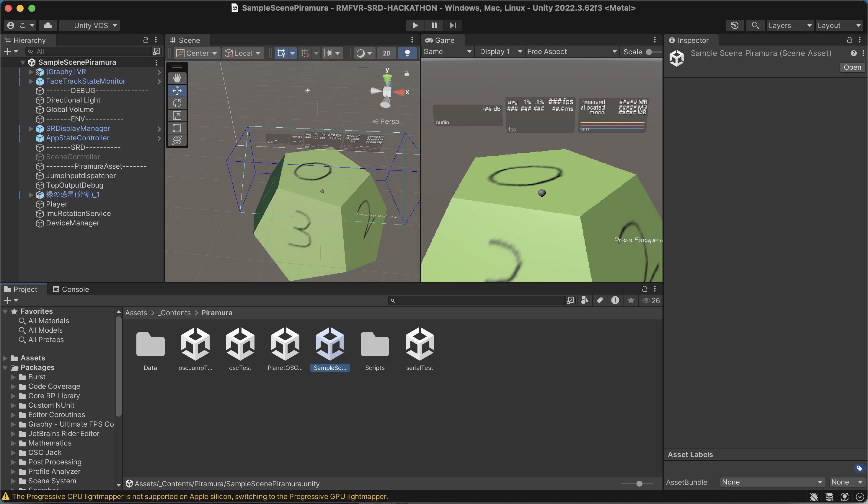Expand the SRDisplayManager hierarchy item
The image size is (868, 504).
tap(31, 129)
